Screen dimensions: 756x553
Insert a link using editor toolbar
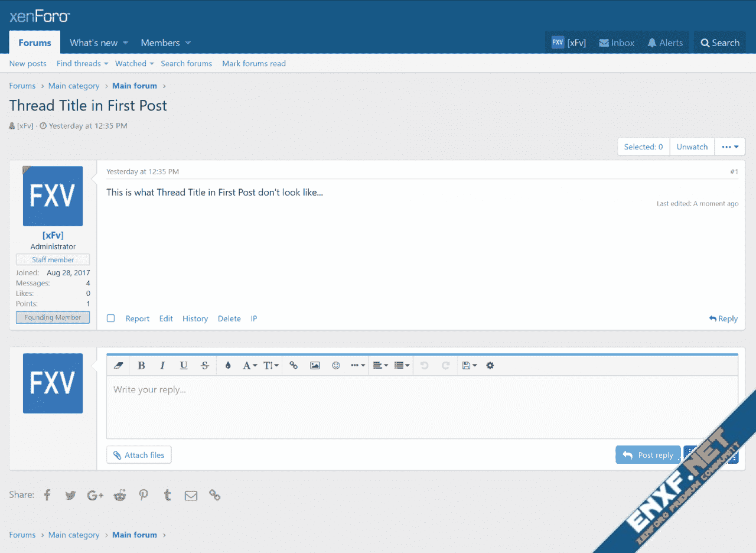pyautogui.click(x=294, y=366)
